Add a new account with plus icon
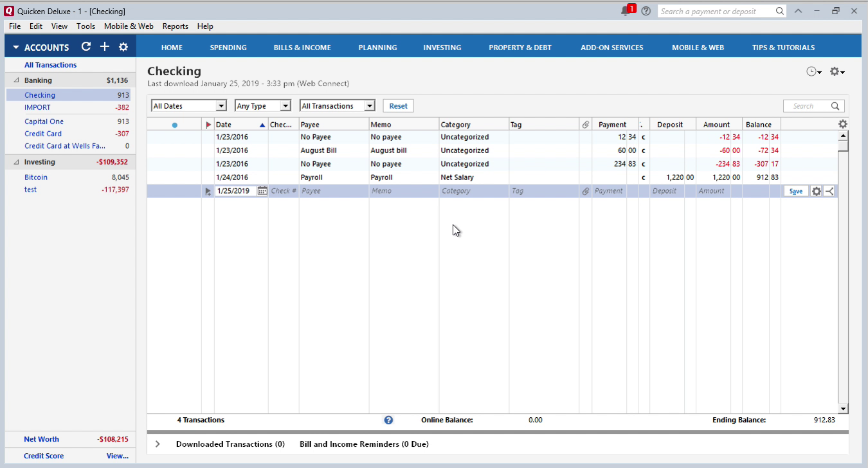 point(105,47)
